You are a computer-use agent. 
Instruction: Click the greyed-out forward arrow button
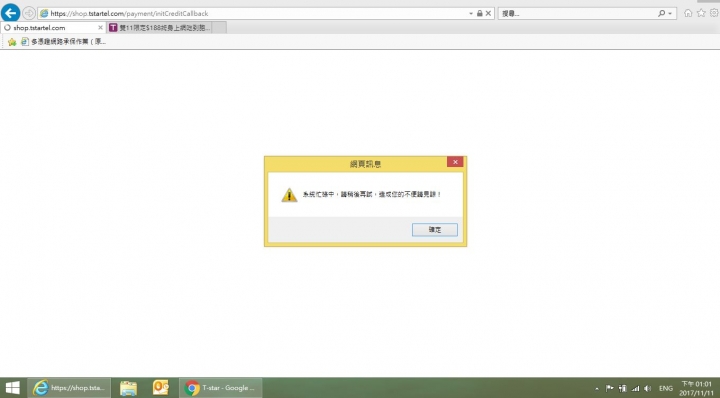coord(29,13)
